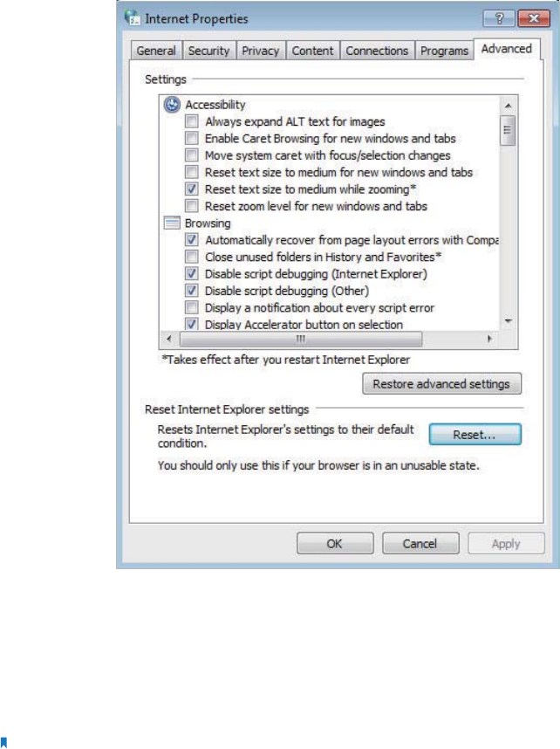
Task: Click the help question mark button
Action: (x=498, y=18)
